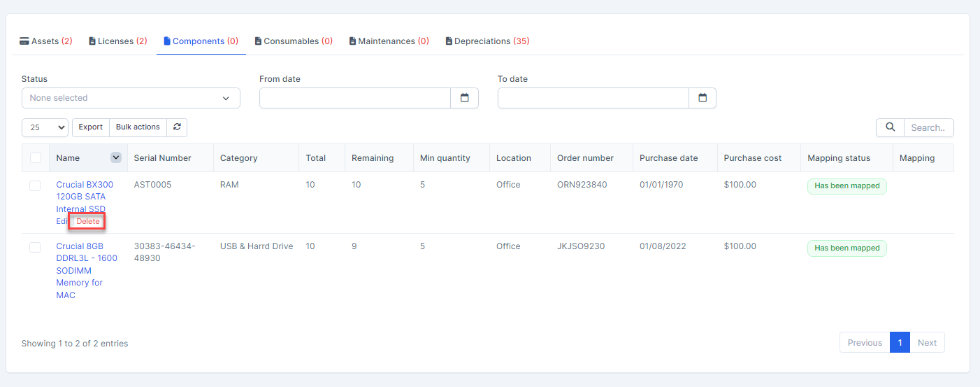
Task: Delete the Crucial BX300 component
Action: pos(88,221)
